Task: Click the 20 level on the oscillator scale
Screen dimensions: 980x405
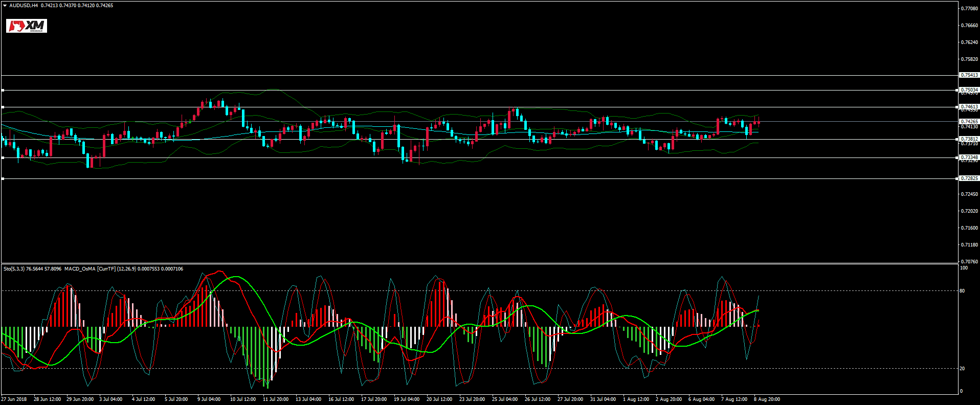Action: (962, 369)
